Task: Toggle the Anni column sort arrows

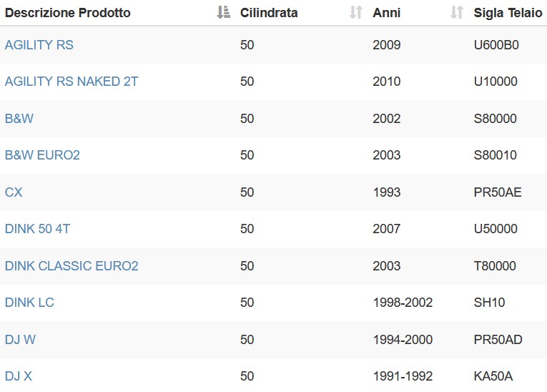Action: 457,12
